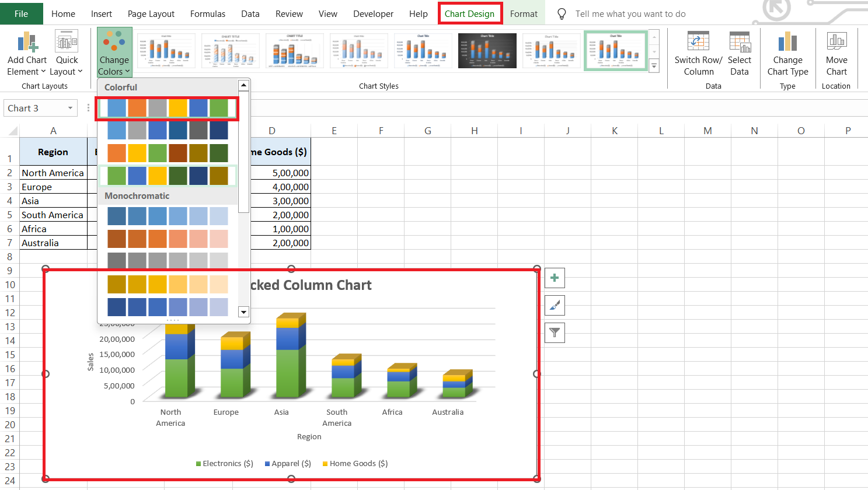Screen dimensions: 868x490
Task: Select the Home Goods ($) legend entry
Action: tap(355, 464)
